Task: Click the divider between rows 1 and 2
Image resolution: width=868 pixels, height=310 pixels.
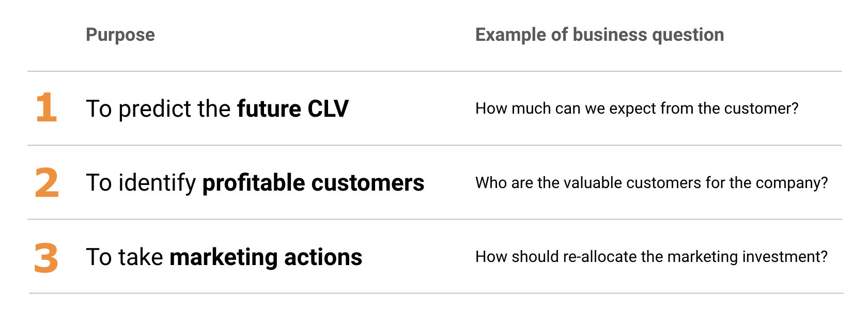Action: [434, 145]
